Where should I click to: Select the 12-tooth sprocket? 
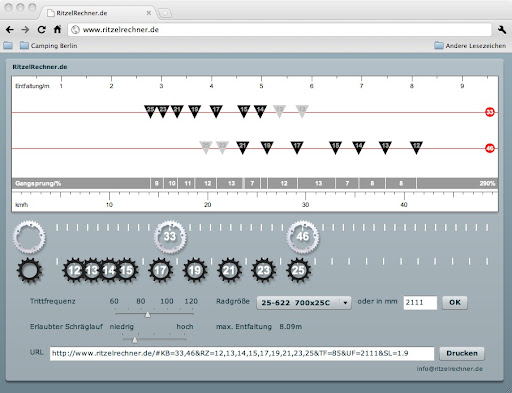coord(74,270)
